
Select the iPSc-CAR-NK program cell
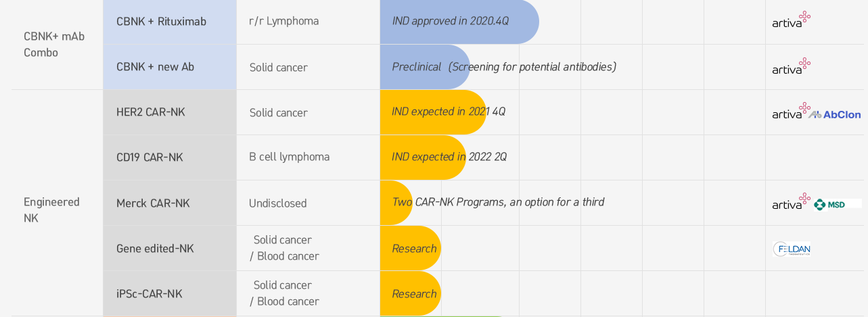click(170, 293)
